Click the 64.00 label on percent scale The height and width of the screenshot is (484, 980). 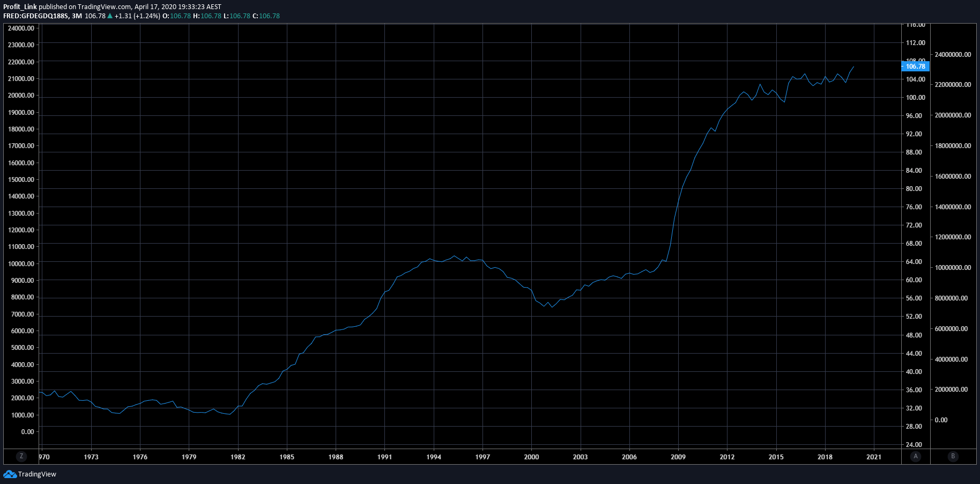click(914, 262)
